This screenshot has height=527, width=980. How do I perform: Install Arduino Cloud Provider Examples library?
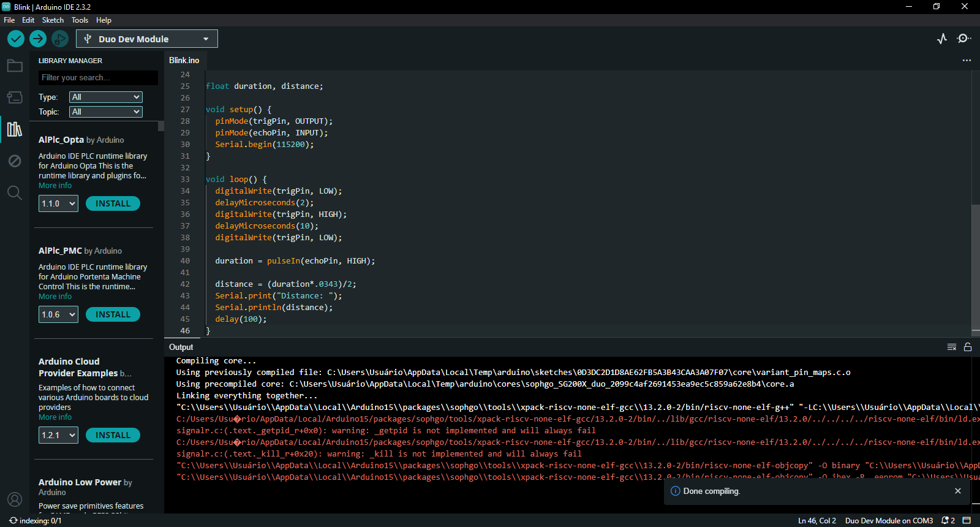point(113,435)
